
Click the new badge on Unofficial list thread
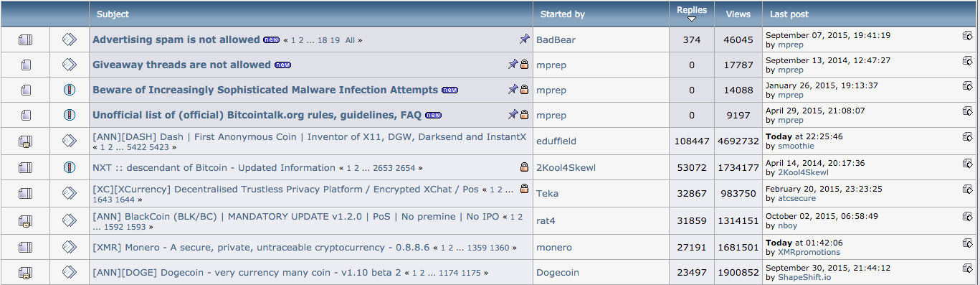(433, 115)
